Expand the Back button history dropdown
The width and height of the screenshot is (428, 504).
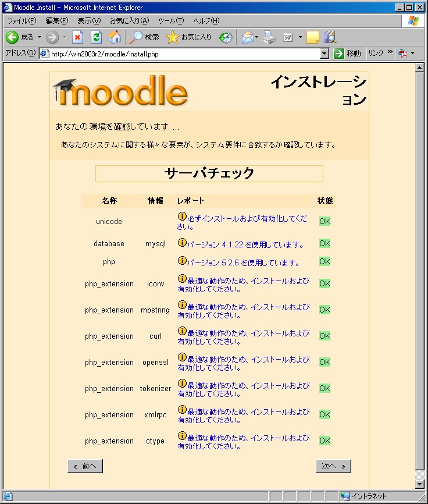coord(40,37)
